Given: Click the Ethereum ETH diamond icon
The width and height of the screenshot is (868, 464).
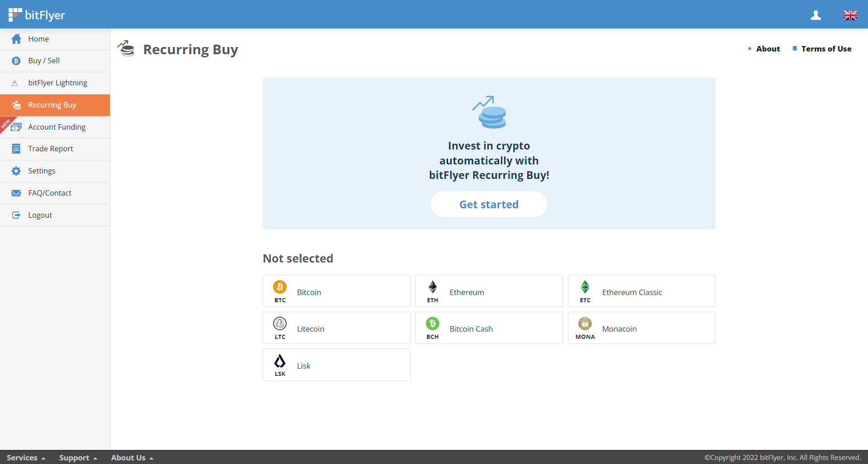Looking at the screenshot, I should click(x=433, y=287).
